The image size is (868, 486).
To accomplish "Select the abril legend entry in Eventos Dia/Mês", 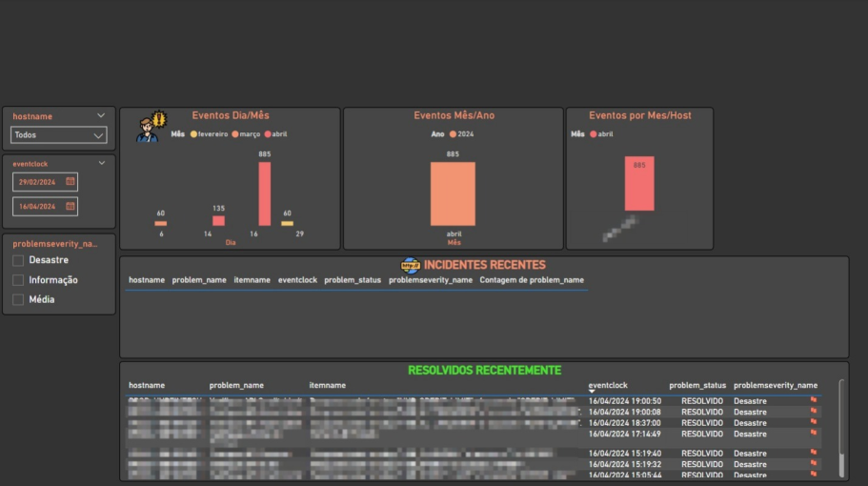I will 275,134.
